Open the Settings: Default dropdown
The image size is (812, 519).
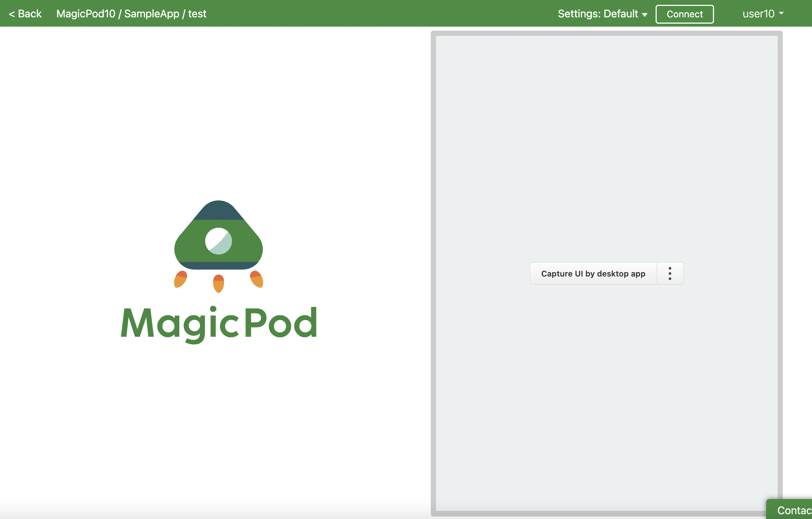(602, 14)
